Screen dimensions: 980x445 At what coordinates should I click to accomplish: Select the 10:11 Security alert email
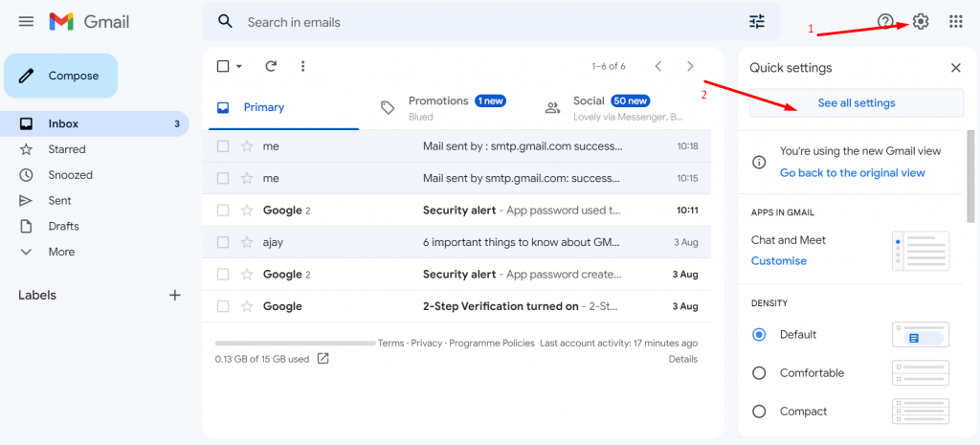223,210
